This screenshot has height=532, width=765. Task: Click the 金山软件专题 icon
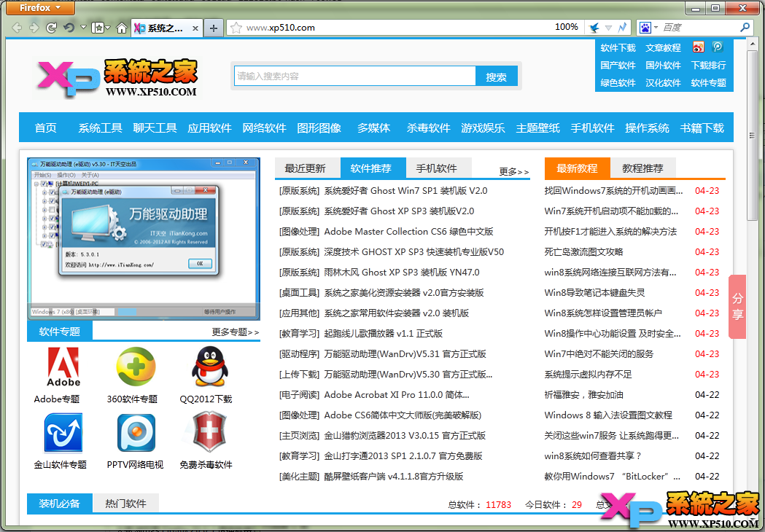pos(63,433)
